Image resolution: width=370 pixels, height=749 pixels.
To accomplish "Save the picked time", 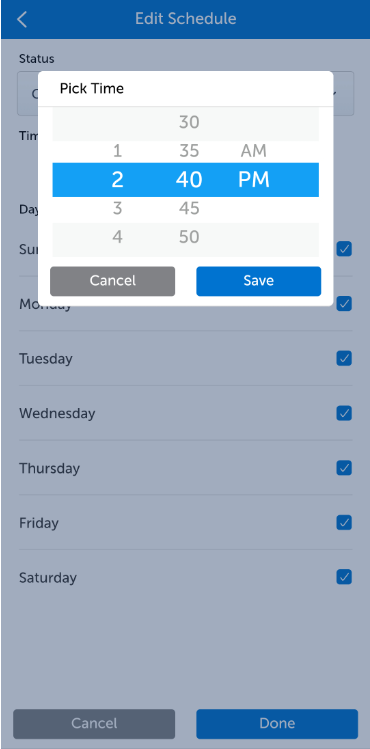I will (x=258, y=281).
